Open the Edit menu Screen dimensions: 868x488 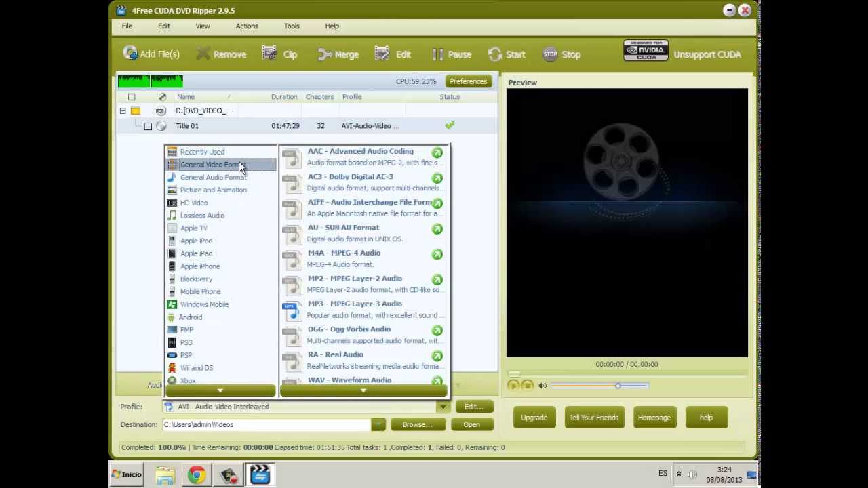coord(164,26)
